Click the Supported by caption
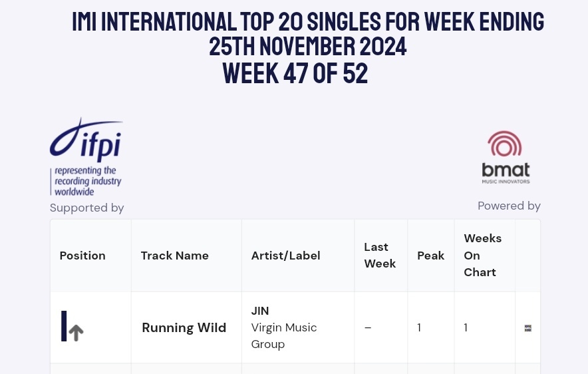 tap(87, 208)
